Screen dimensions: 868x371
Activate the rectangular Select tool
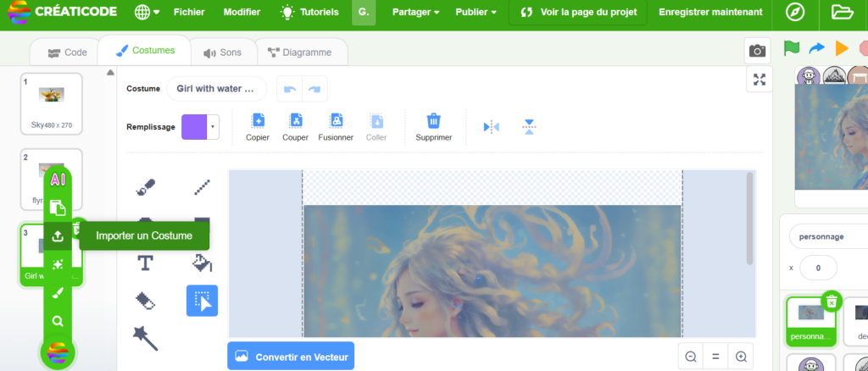click(202, 301)
